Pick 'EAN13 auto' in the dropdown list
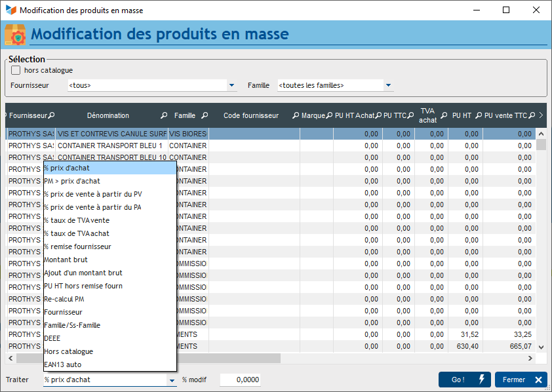The width and height of the screenshot is (552, 392). pyautogui.click(x=63, y=364)
